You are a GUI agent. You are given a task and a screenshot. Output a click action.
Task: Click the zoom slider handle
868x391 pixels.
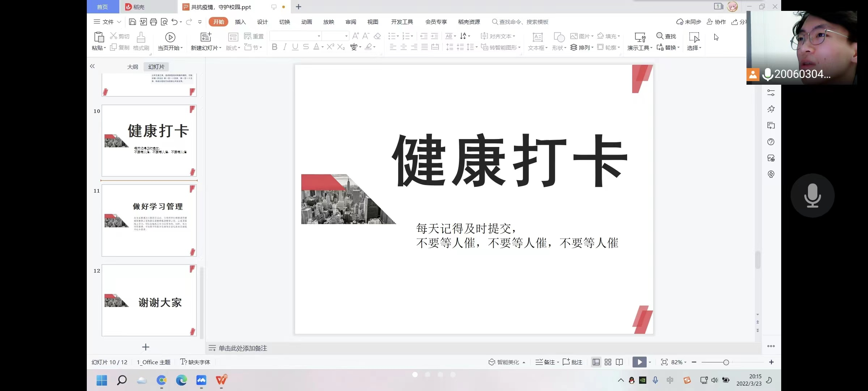point(726,362)
